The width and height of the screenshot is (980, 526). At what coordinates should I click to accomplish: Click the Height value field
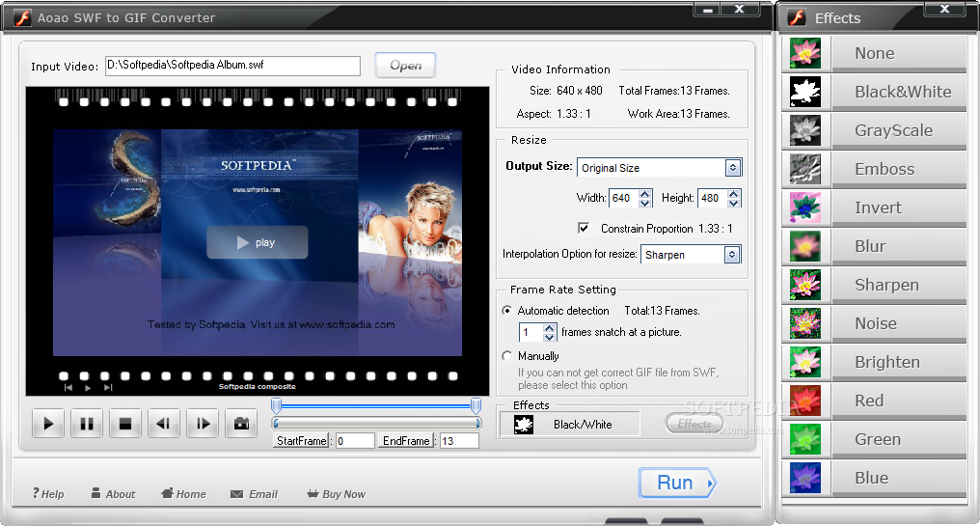(x=713, y=198)
